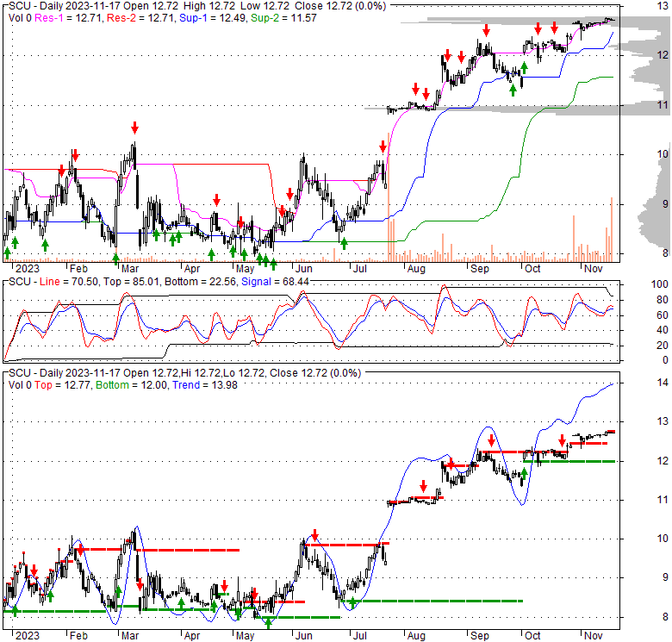Click Jun on the bottom chart's axis
The width and height of the screenshot is (672, 642).
[303, 636]
